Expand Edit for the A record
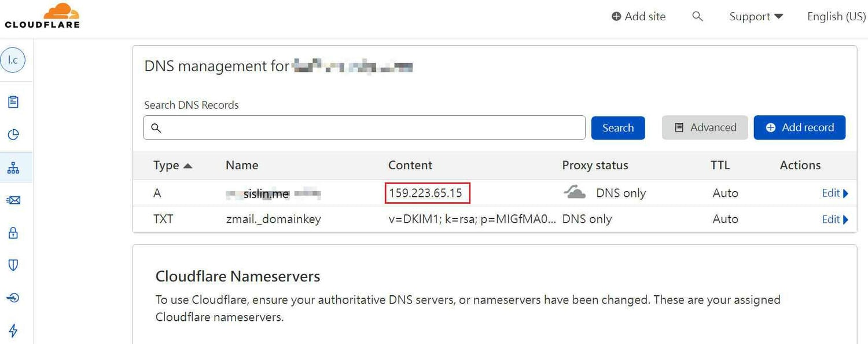 click(x=835, y=193)
